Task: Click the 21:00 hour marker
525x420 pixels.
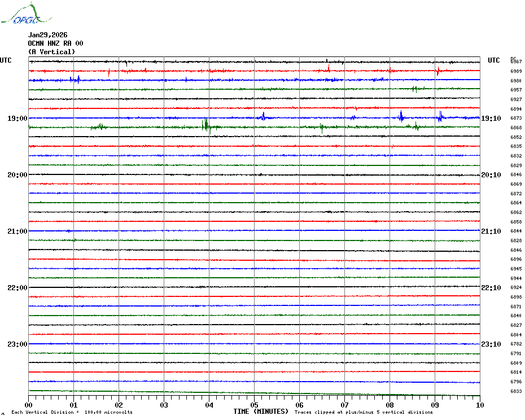Action: coord(17,231)
